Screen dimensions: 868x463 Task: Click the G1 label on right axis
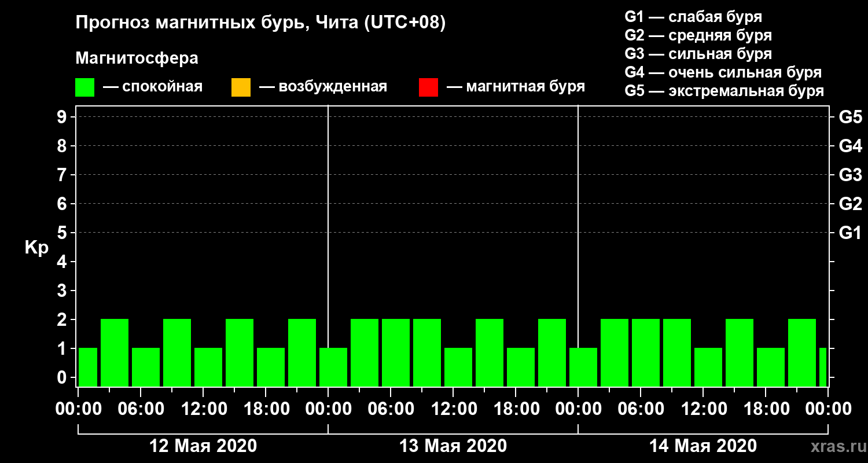[850, 233]
